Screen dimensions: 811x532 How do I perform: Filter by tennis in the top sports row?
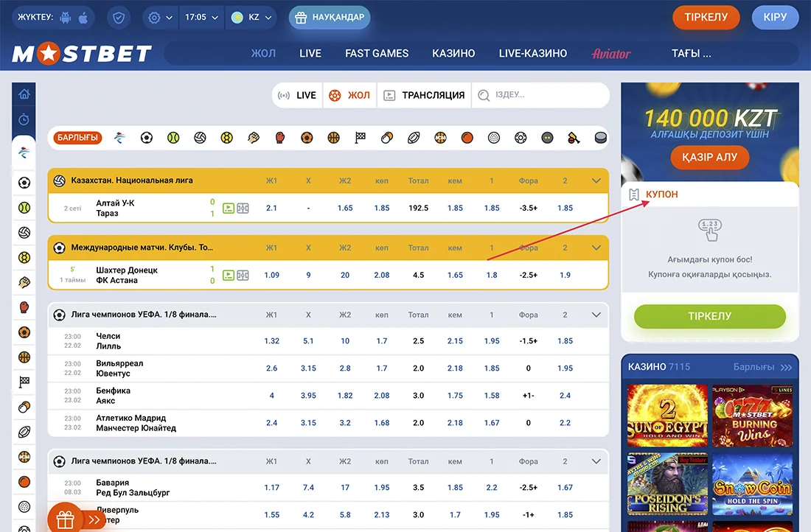coord(173,138)
